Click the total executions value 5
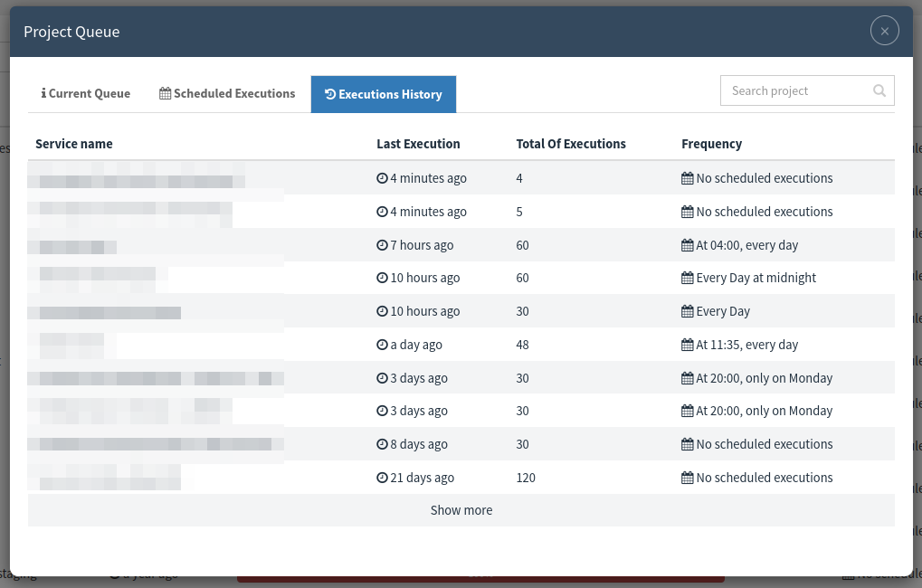The height and width of the screenshot is (588, 922). tap(519, 212)
